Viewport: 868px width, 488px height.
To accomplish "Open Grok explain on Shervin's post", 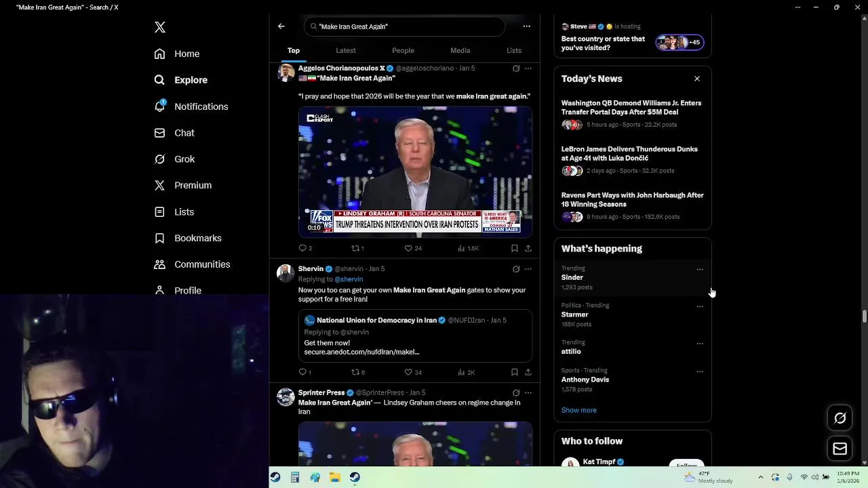I will click(x=516, y=269).
